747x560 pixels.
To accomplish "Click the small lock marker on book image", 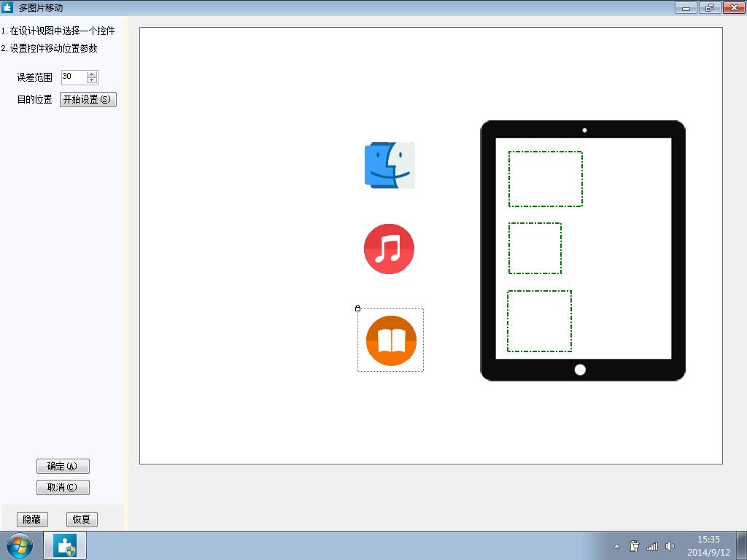I will [357, 308].
